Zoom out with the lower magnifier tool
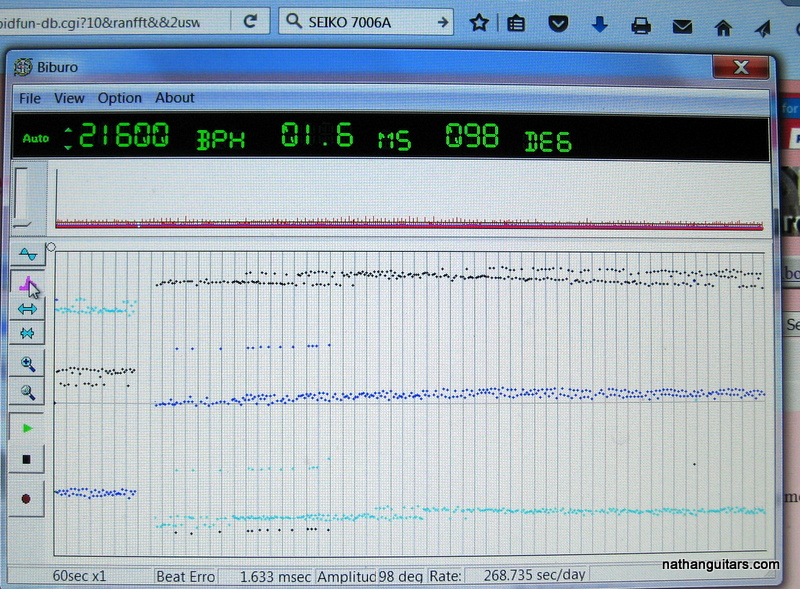Viewport: 800px width, 589px height. point(27,393)
